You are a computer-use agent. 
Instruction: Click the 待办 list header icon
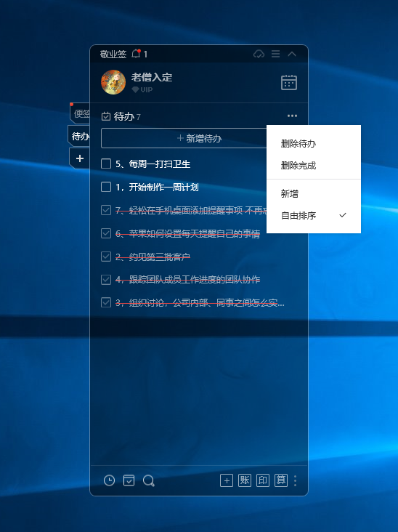106,116
